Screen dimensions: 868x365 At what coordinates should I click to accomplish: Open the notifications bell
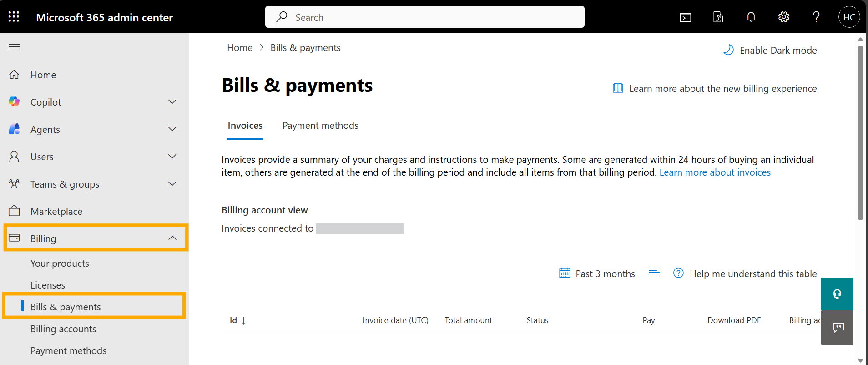(x=751, y=17)
